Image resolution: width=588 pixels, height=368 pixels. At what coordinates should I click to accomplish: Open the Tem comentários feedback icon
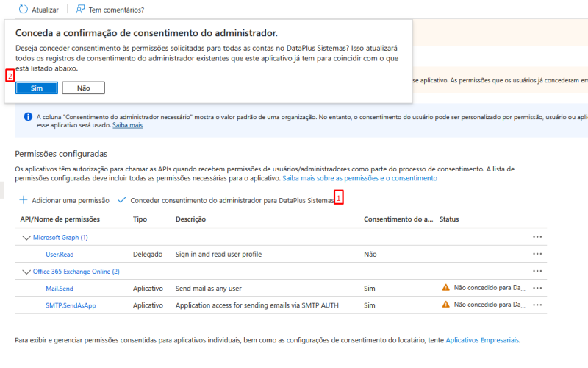[x=80, y=10]
